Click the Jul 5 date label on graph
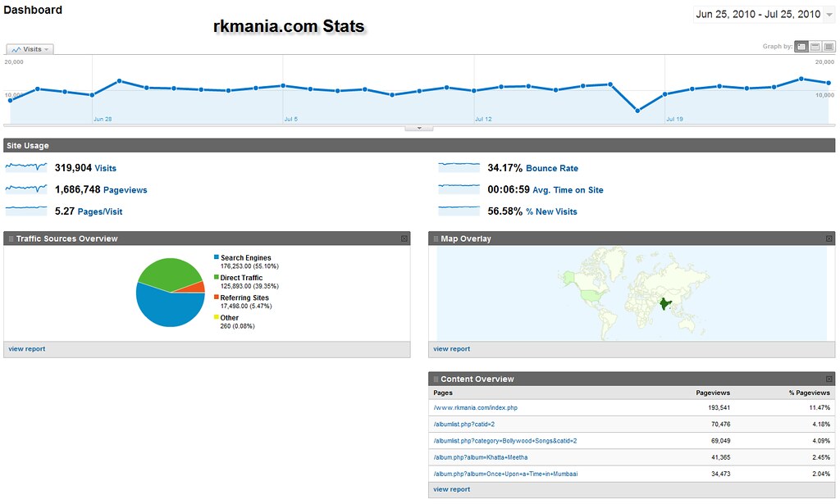Image resolution: width=840 pixels, height=504 pixels. point(291,120)
